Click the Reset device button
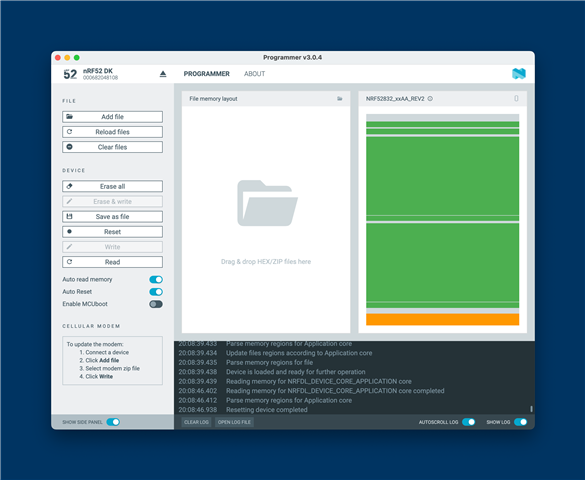Image resolution: width=585 pixels, height=480 pixels. 112,232
